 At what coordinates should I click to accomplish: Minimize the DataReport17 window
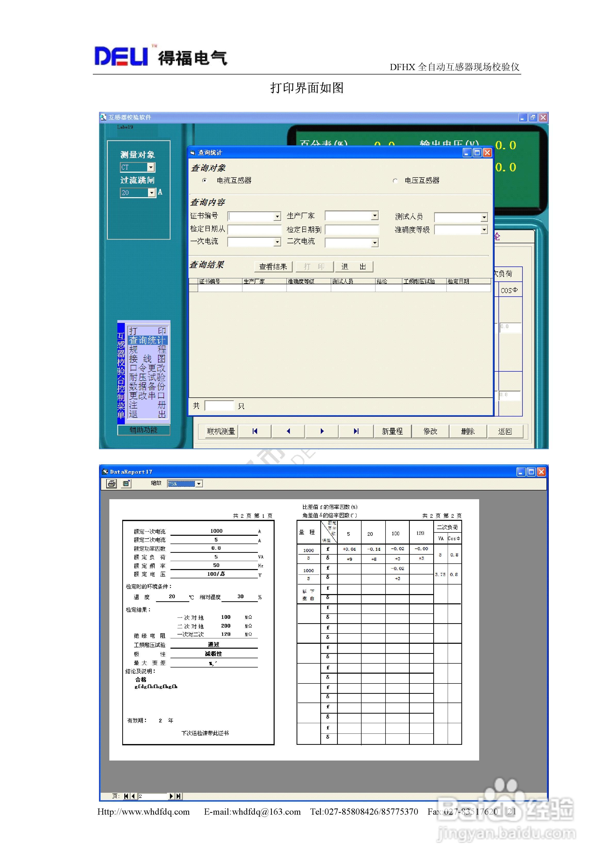(521, 471)
